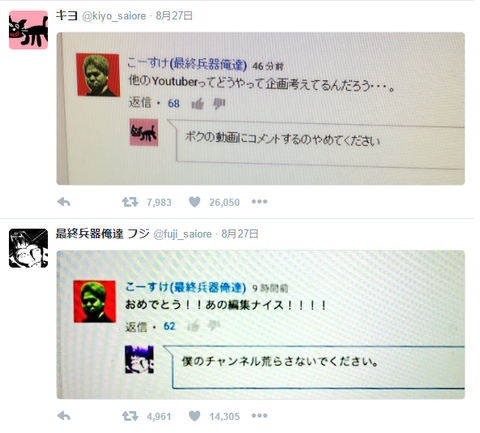Retweet the キヨ tweet with 7,983 retweets
480x433 pixels.
(x=130, y=202)
